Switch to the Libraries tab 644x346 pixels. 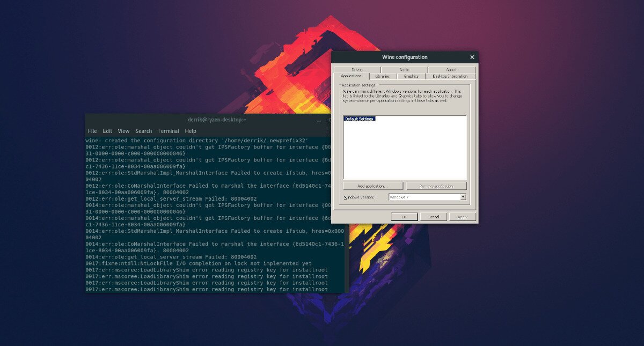(383, 76)
